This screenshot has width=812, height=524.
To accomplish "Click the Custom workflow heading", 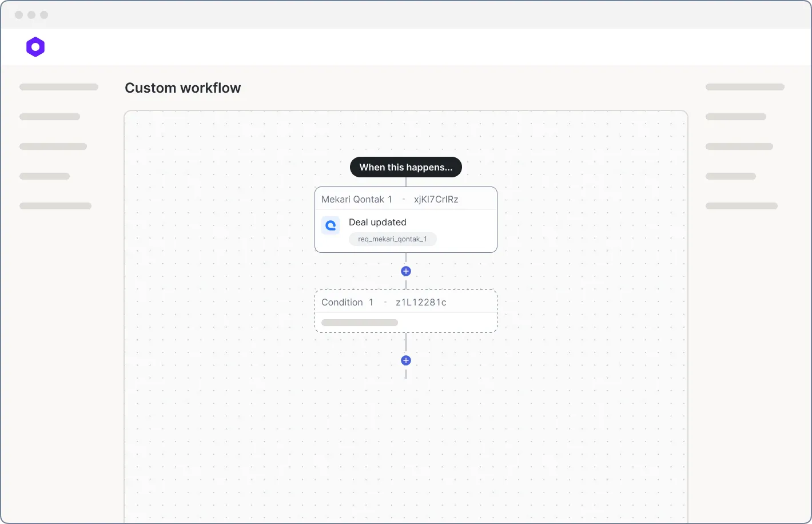I will click(183, 88).
